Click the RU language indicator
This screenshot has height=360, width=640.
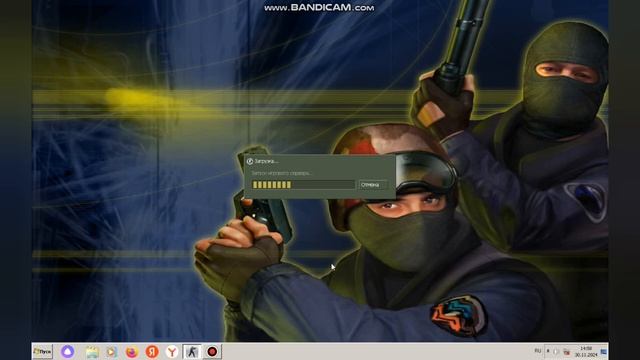click(x=538, y=351)
